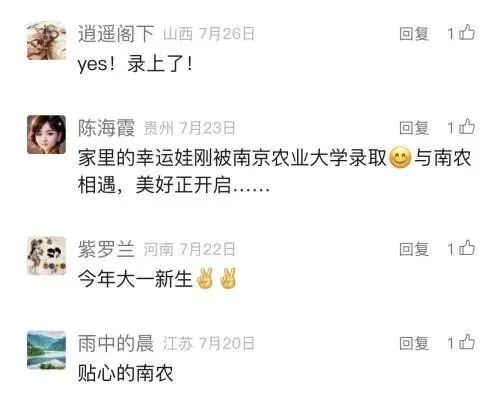Like the comment by 逍遥阁下
503x412 pixels.
coord(467,33)
